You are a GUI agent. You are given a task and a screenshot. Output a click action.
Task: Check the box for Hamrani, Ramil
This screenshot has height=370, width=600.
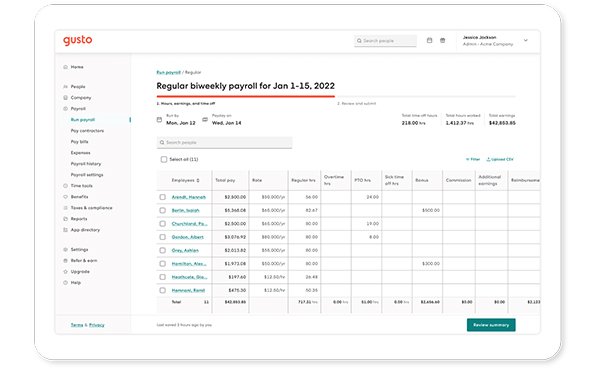click(x=163, y=290)
